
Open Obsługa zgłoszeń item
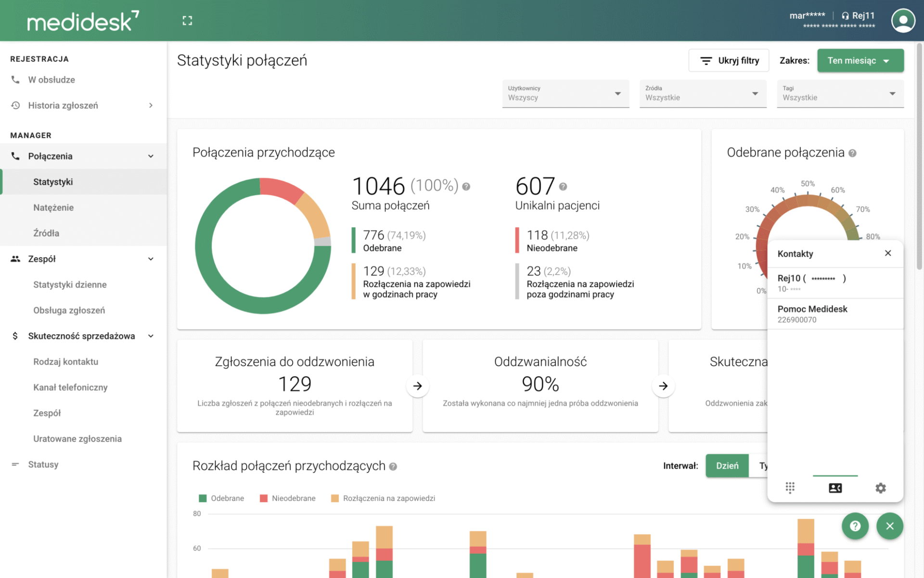[83, 310]
